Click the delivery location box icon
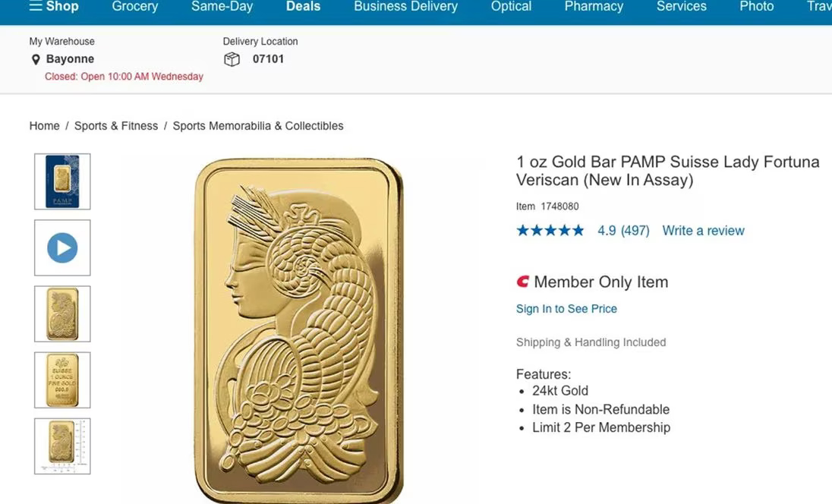The width and height of the screenshot is (832, 504). click(232, 59)
